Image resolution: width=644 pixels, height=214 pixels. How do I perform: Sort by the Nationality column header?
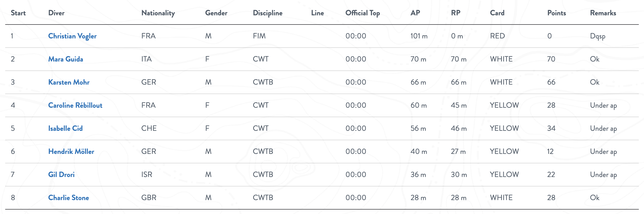[x=158, y=13]
